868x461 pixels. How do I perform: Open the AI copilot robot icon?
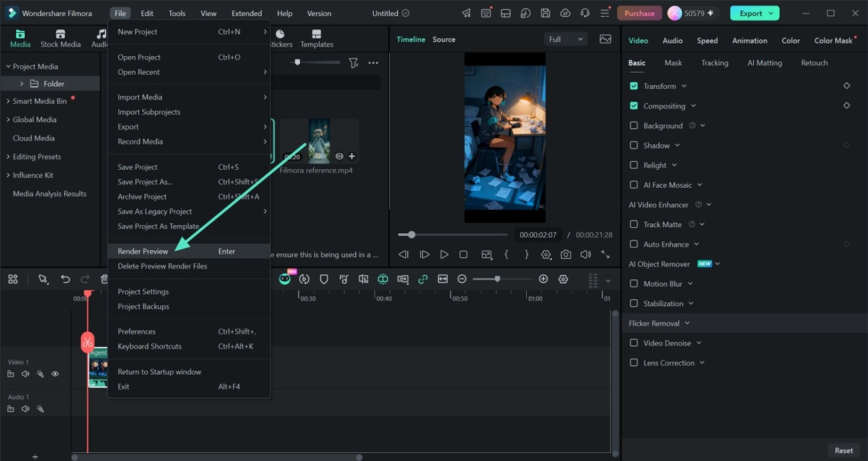pyautogui.click(x=285, y=279)
